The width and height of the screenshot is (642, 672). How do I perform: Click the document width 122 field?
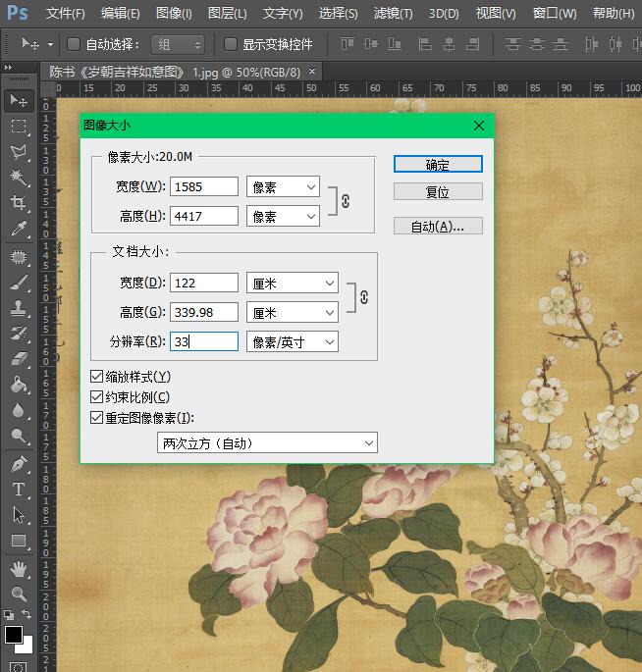coord(204,283)
